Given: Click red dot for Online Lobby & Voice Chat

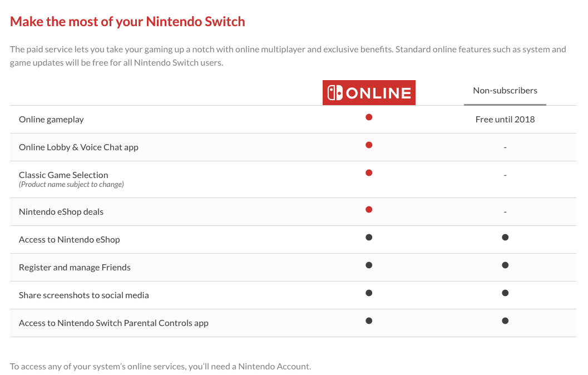Looking at the screenshot, I should point(369,145).
